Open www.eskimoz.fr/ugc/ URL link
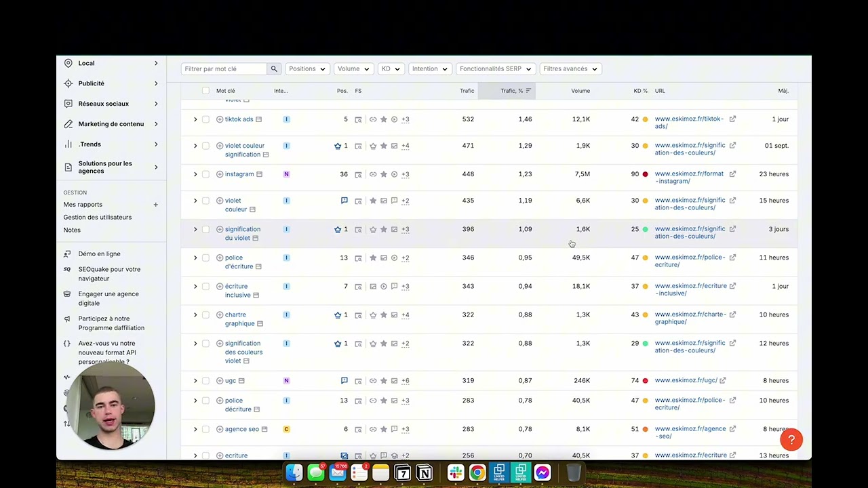 click(x=686, y=380)
